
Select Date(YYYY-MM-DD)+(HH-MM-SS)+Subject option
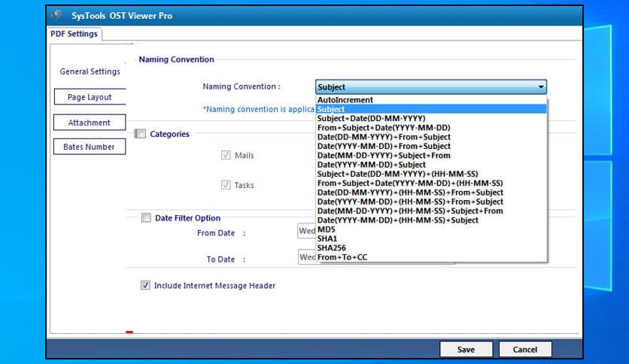click(431, 220)
